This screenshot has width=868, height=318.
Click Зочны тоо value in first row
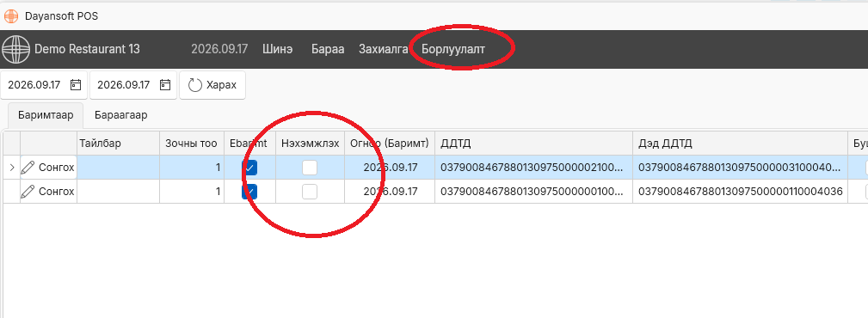[x=192, y=168]
